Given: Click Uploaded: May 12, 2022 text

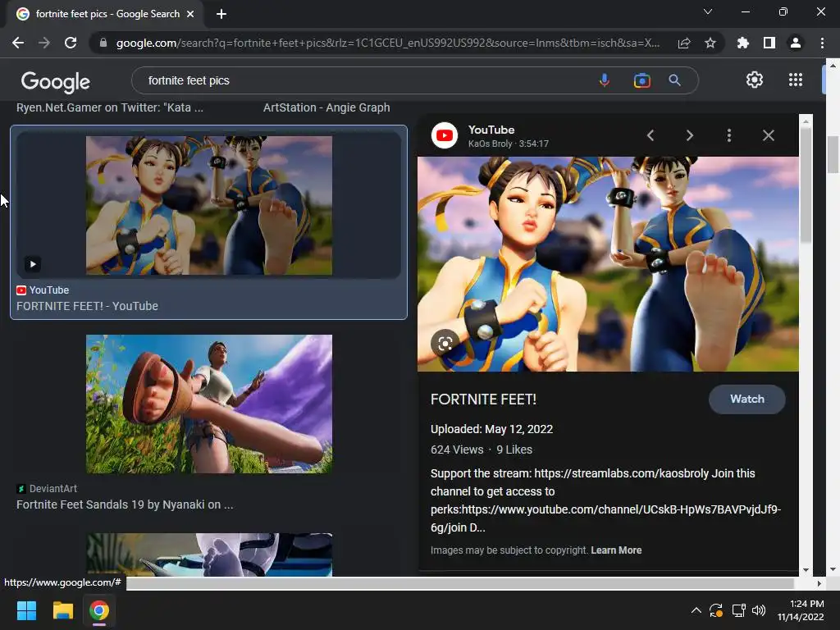Looking at the screenshot, I should 492,429.
